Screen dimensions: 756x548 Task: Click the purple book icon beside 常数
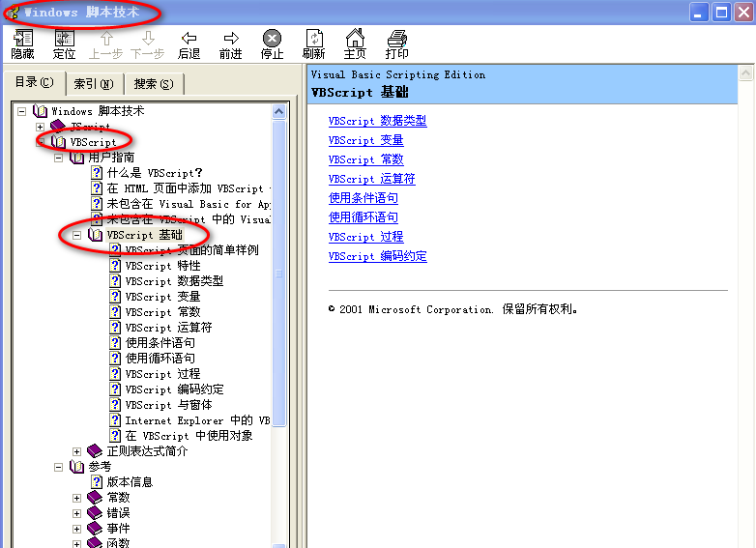(95, 498)
